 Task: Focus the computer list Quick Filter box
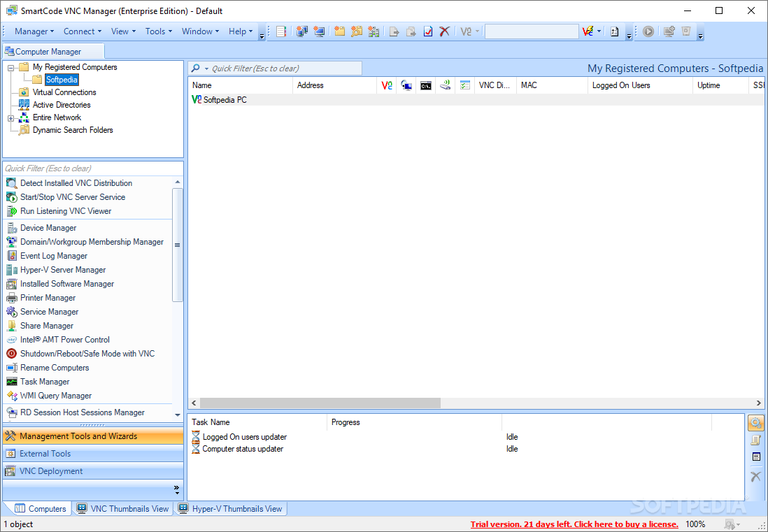pos(286,69)
